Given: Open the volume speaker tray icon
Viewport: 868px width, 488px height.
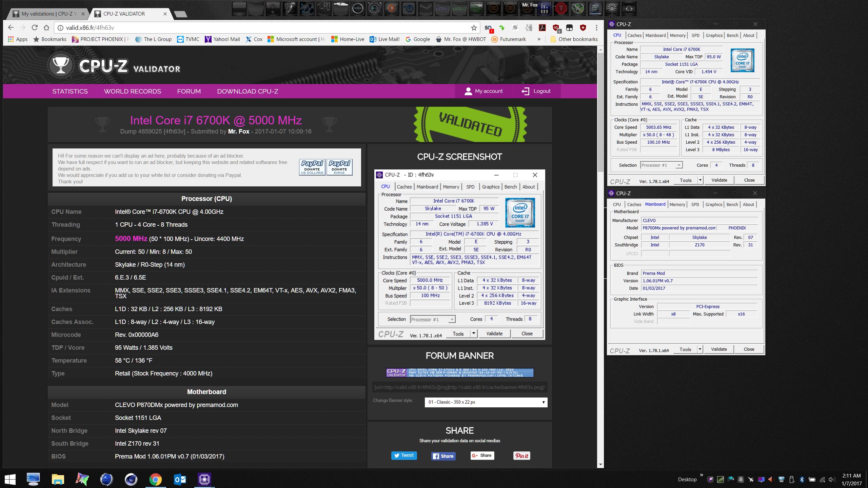Looking at the screenshot, I should click(832, 479).
